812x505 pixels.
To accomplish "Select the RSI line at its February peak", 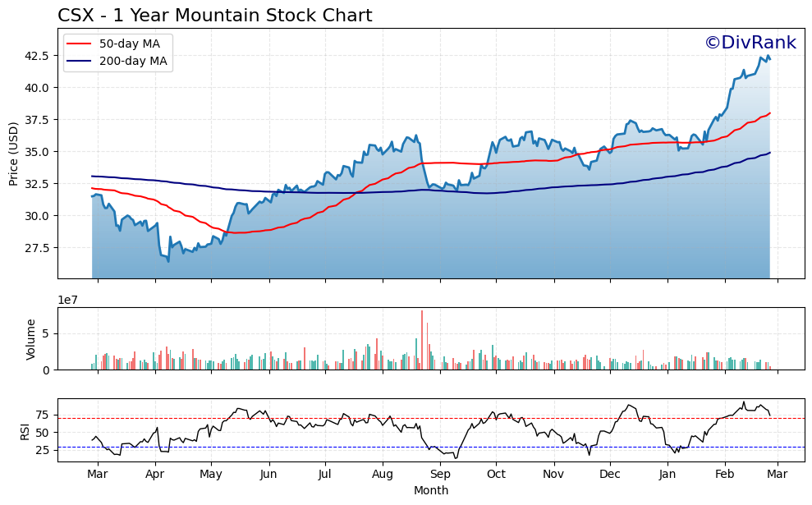I will 745,402.
